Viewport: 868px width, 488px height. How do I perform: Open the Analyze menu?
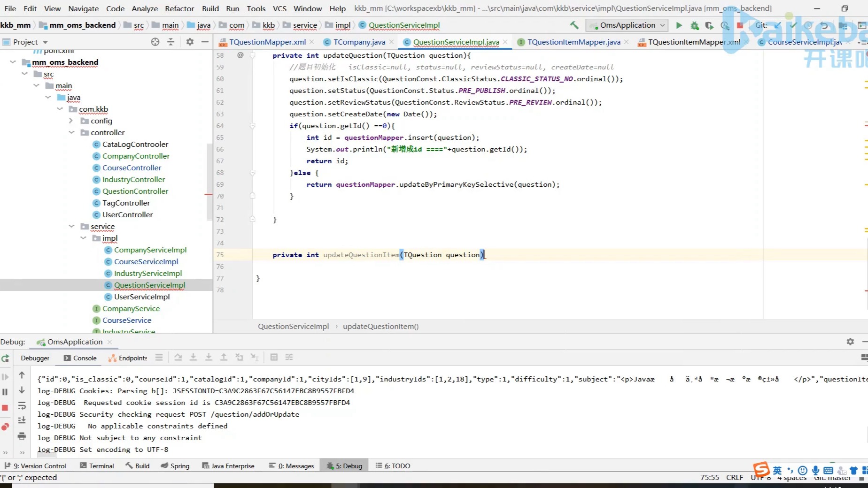click(x=145, y=8)
